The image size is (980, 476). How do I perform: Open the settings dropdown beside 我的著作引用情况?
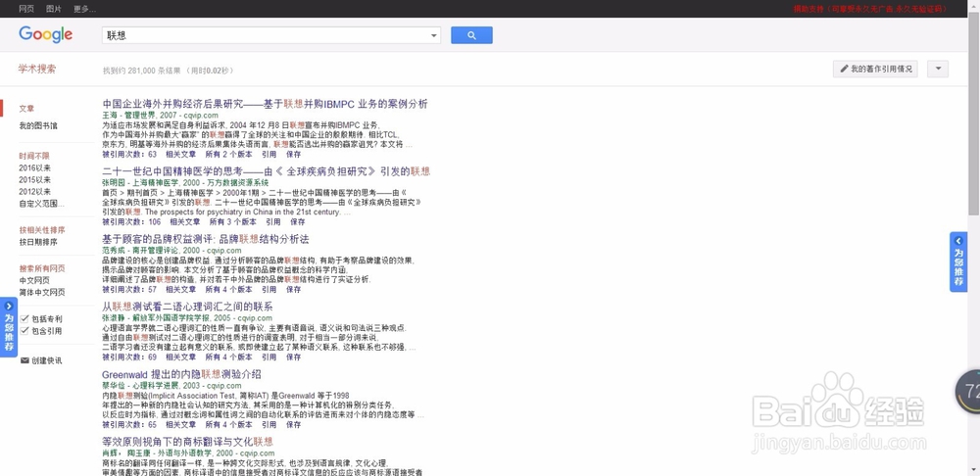click(938, 69)
